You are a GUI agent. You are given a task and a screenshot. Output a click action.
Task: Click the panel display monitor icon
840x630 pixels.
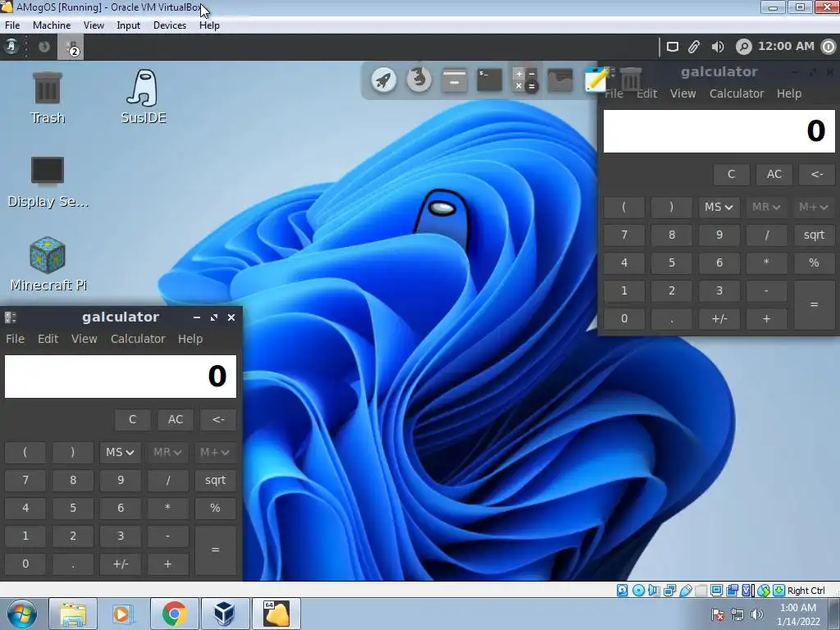point(673,47)
